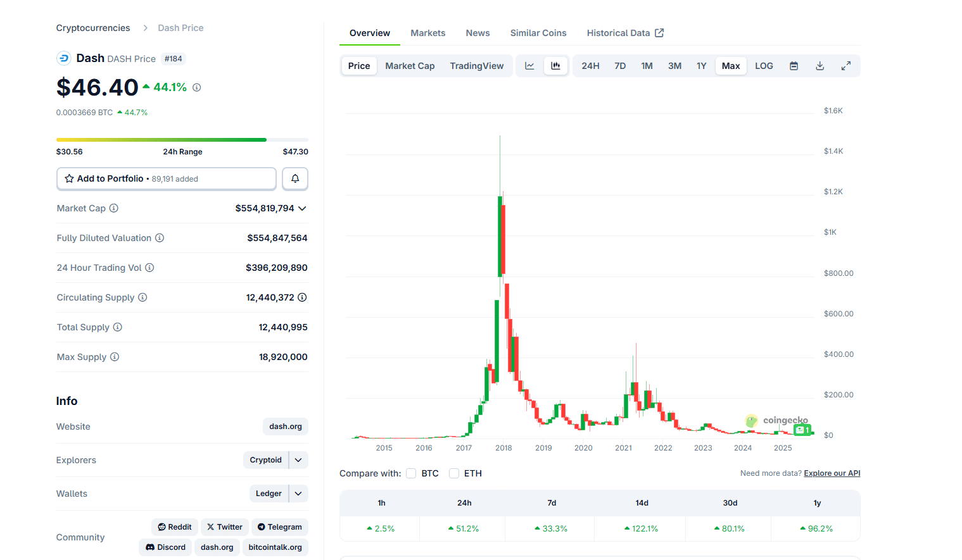Click the Dash coin logo icon
The width and height of the screenshot is (962, 560).
coord(63,58)
